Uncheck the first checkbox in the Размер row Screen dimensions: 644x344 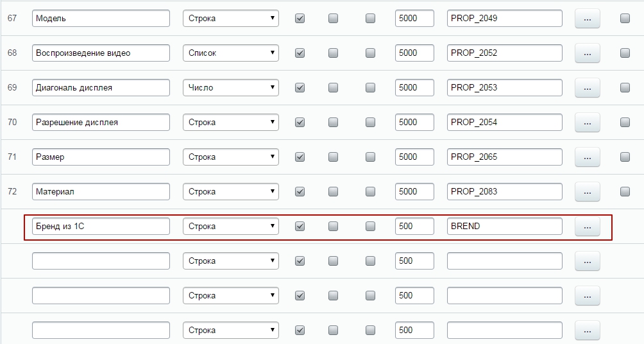[300, 157]
